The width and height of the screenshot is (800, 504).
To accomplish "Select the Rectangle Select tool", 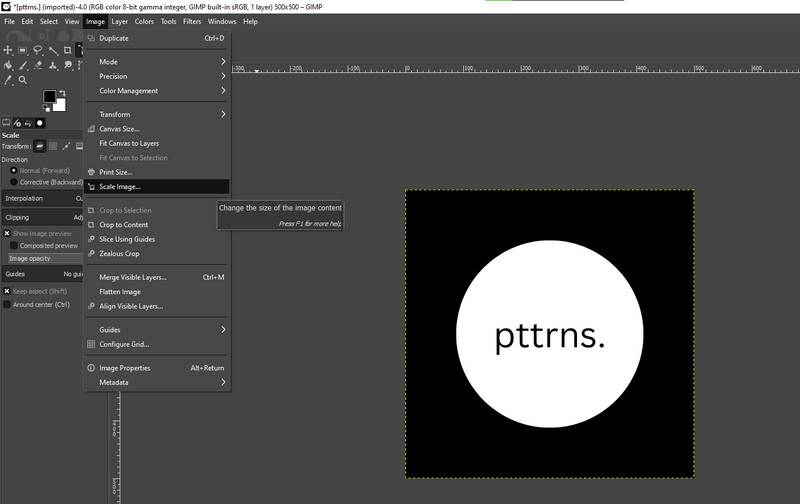I will tap(22, 50).
